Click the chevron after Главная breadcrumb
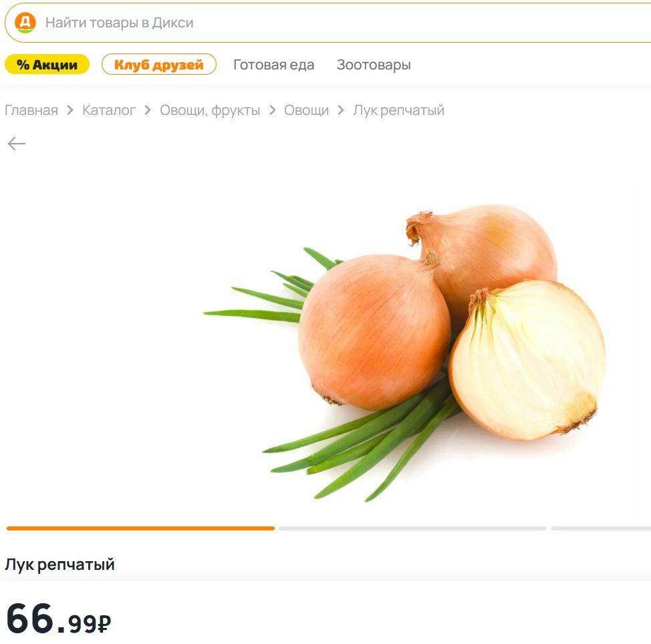Screen dimensions: 651x644 70,110
